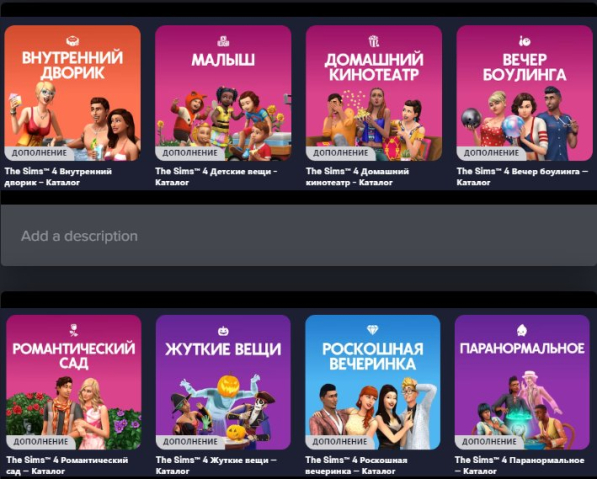Click the ghost icon above Паранормальное
The image size is (597, 479).
522,330
